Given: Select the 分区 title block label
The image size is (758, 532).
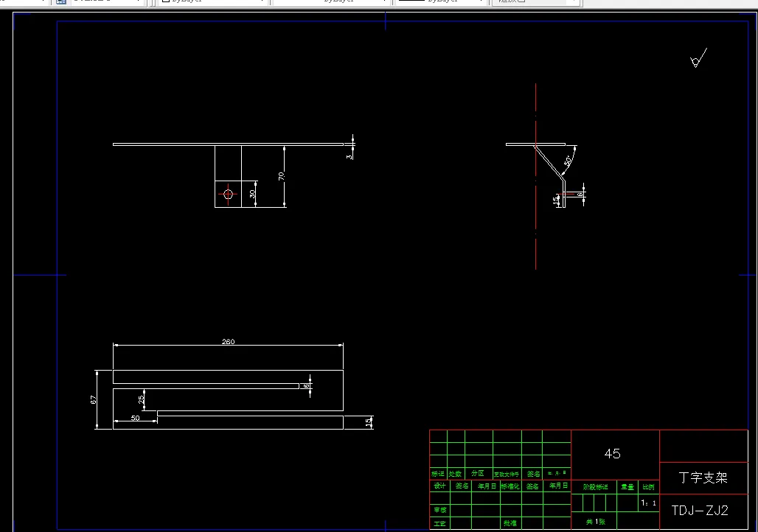Looking at the screenshot, I should pyautogui.click(x=478, y=474).
